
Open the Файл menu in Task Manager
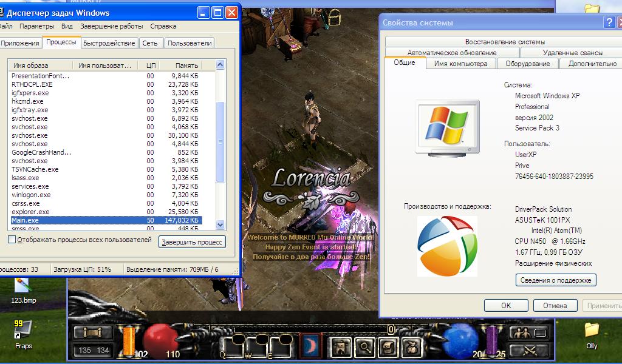(x=5, y=26)
